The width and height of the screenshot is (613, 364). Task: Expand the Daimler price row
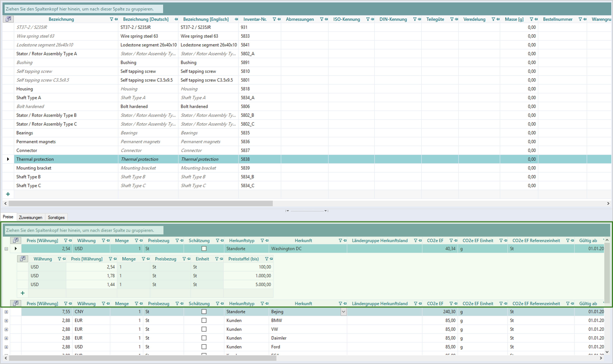pos(6,338)
